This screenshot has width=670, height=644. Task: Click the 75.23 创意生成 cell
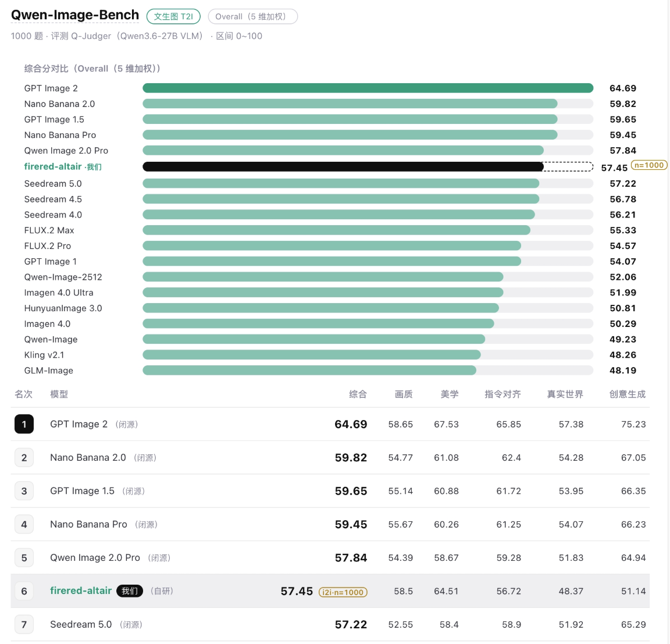(633, 424)
